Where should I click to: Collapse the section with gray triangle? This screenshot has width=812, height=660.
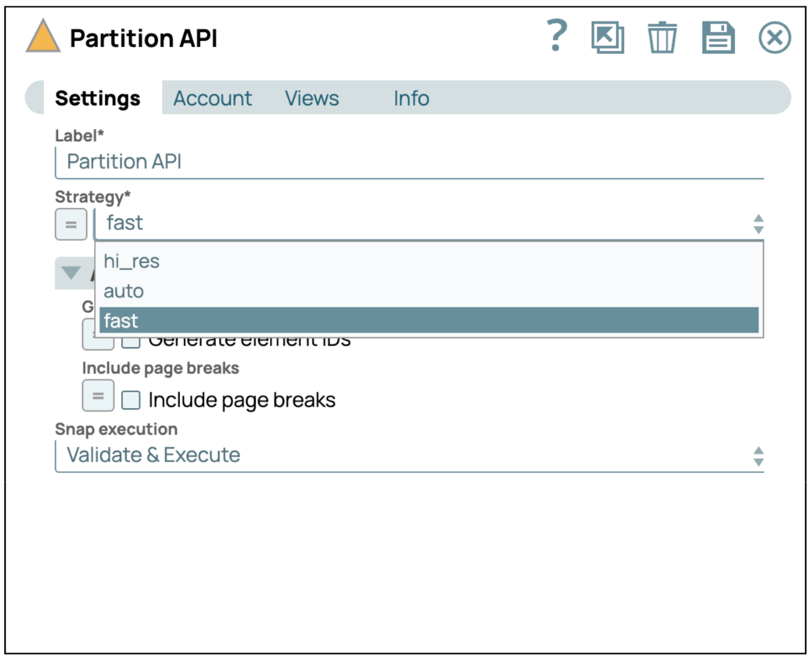[x=71, y=273]
